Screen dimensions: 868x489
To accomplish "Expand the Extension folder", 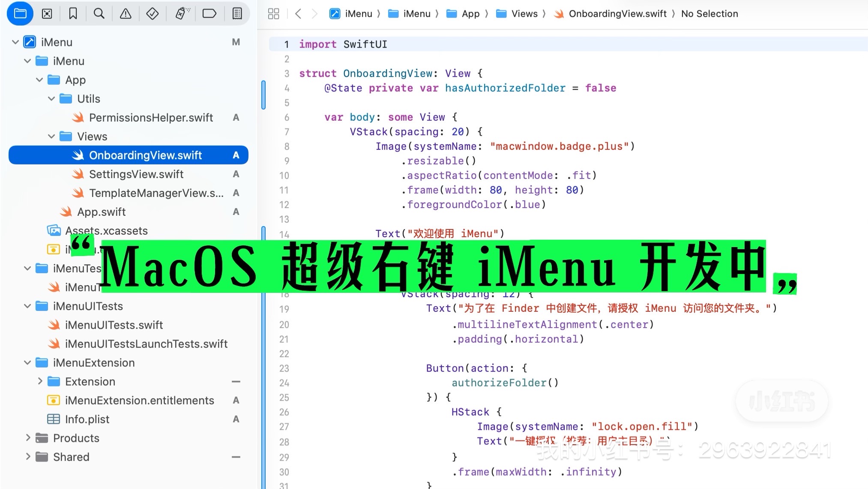I will click(x=40, y=381).
